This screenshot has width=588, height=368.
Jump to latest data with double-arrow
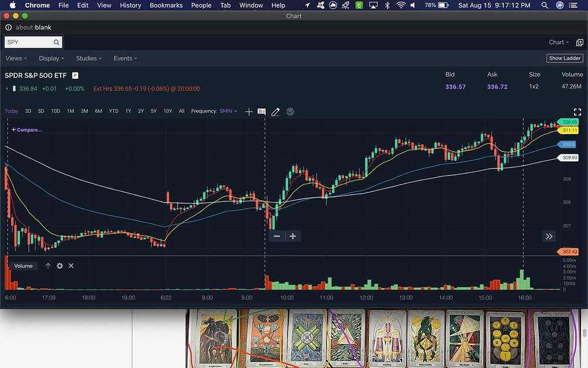click(x=549, y=236)
